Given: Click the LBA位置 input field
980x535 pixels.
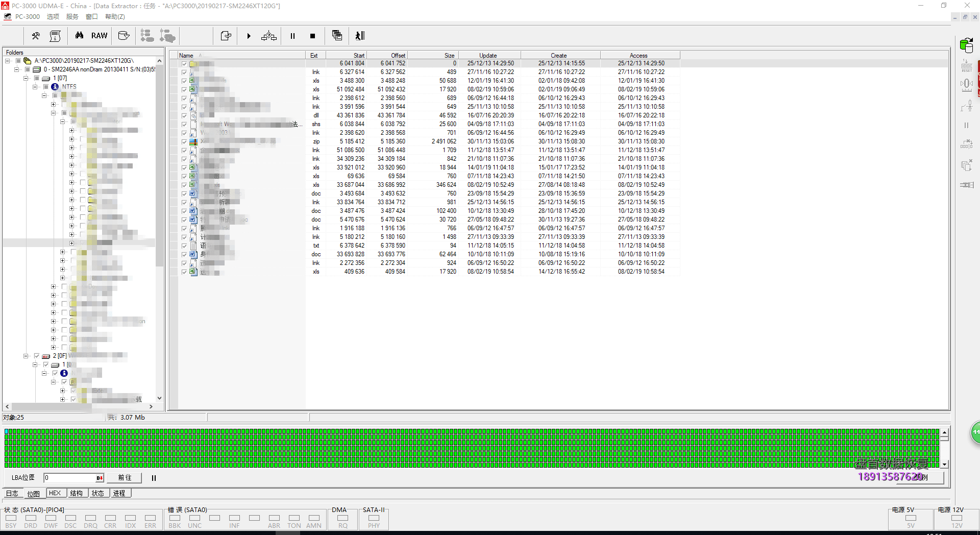Looking at the screenshot, I should [70, 478].
